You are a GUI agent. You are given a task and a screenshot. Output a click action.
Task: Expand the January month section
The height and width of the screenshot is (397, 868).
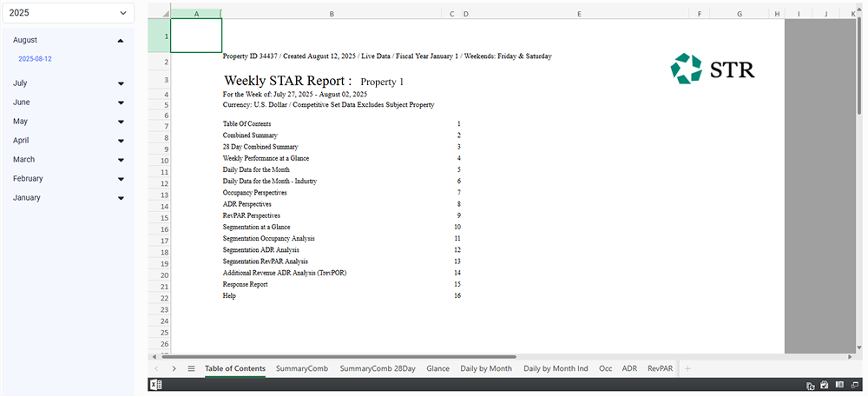pos(121,198)
